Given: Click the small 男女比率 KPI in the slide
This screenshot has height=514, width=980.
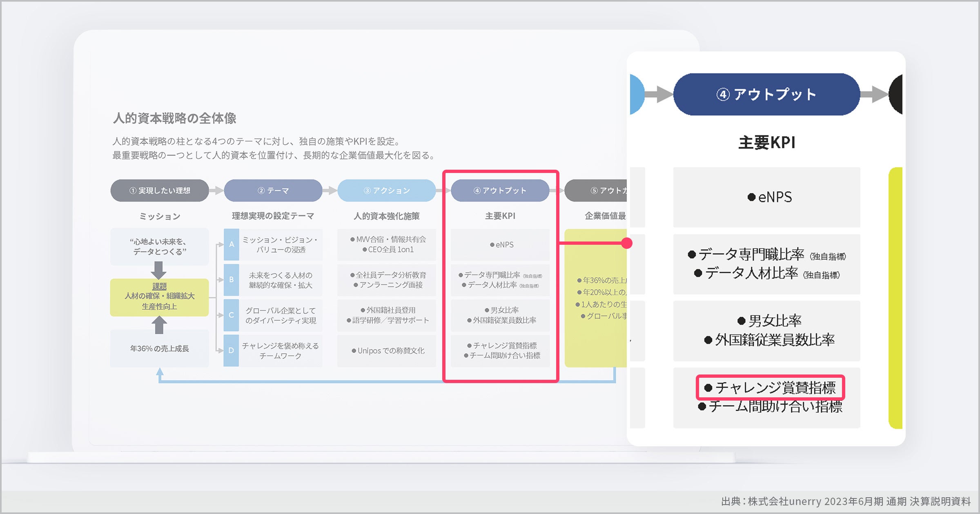Looking at the screenshot, I should pyautogui.click(x=502, y=310).
